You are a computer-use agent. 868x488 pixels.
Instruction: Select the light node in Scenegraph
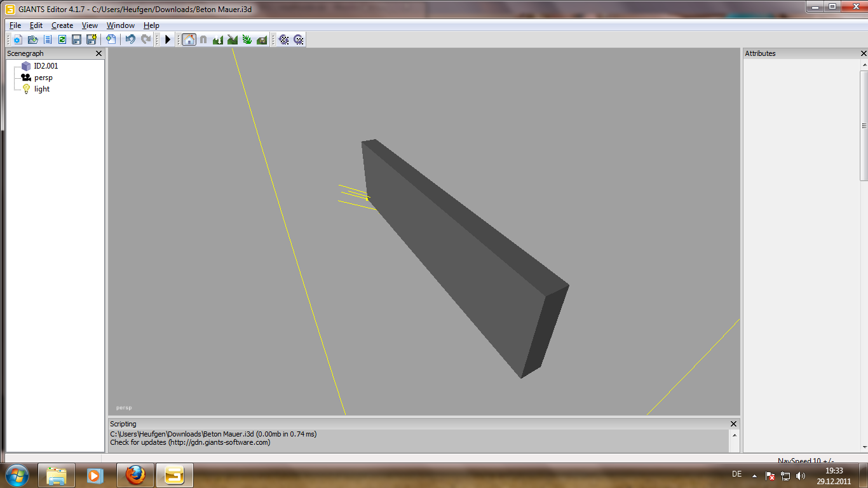point(42,89)
